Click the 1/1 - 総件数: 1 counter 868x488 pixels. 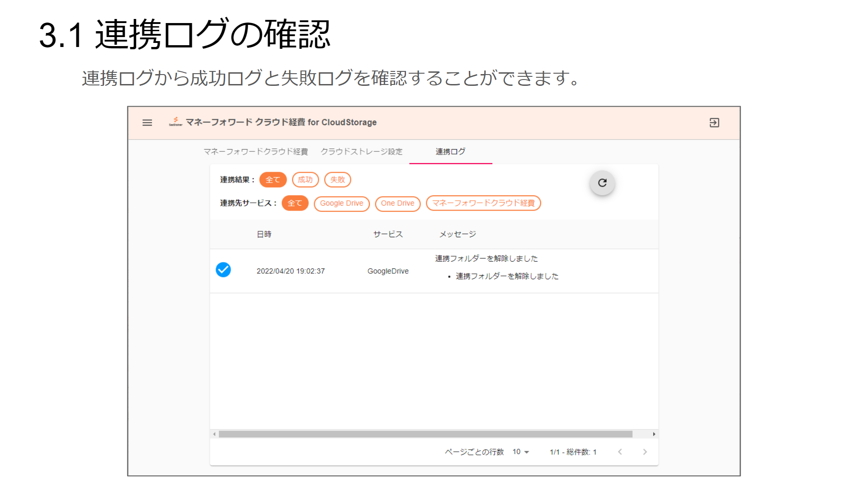[573, 452]
